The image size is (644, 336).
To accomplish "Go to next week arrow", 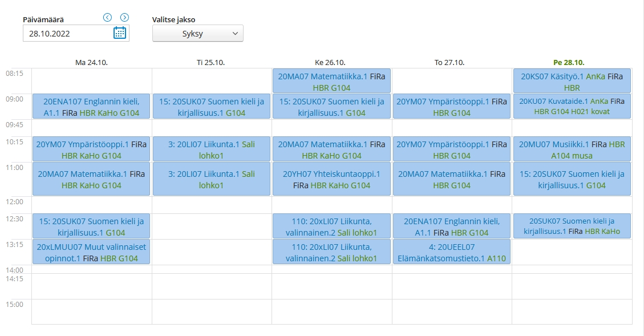I will [124, 18].
